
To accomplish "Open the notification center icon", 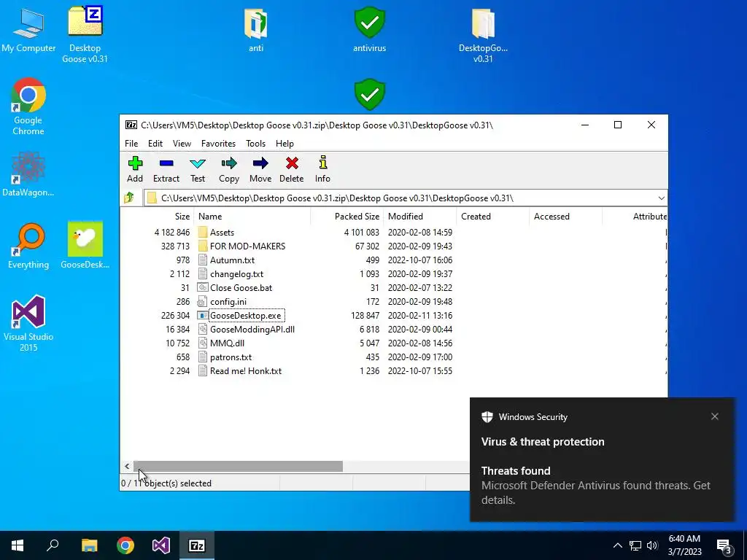I will [x=724, y=545].
